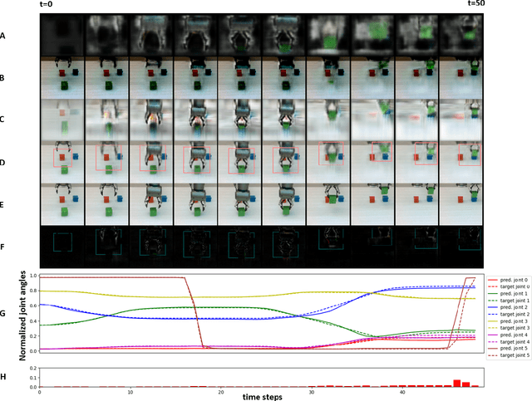
Task: Open the last frame of row C
Action: [x=461, y=120]
